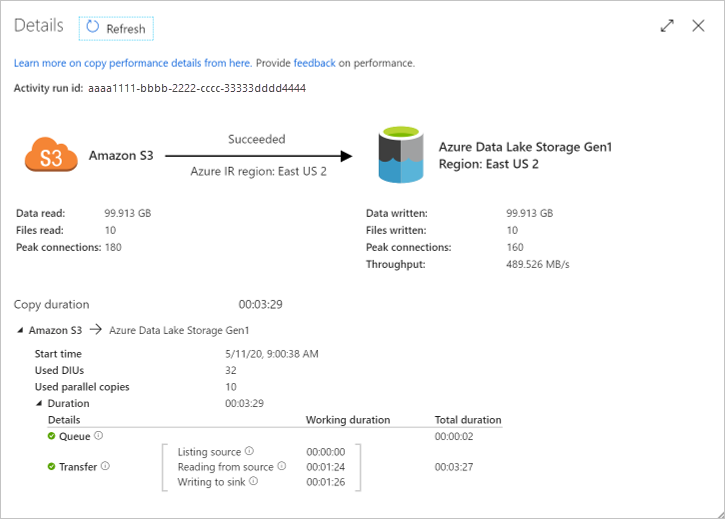Close the Details panel
Screen dimensions: 725x519
tap(698, 25)
